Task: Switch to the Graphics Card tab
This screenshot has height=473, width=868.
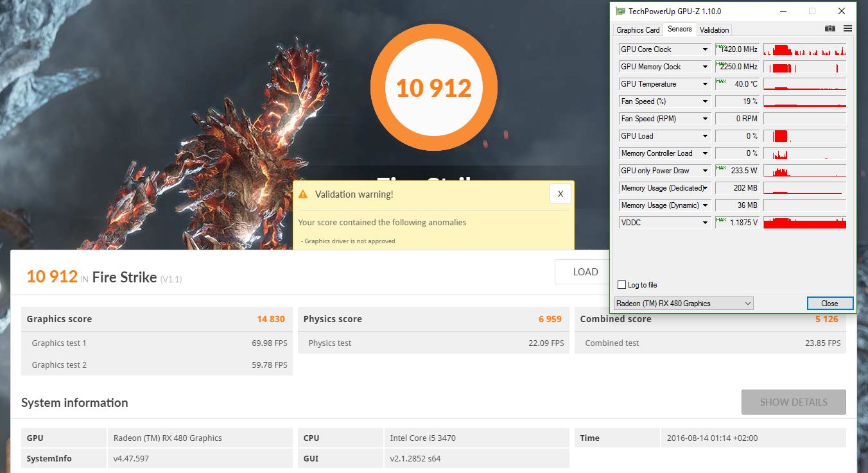Action: [638, 30]
